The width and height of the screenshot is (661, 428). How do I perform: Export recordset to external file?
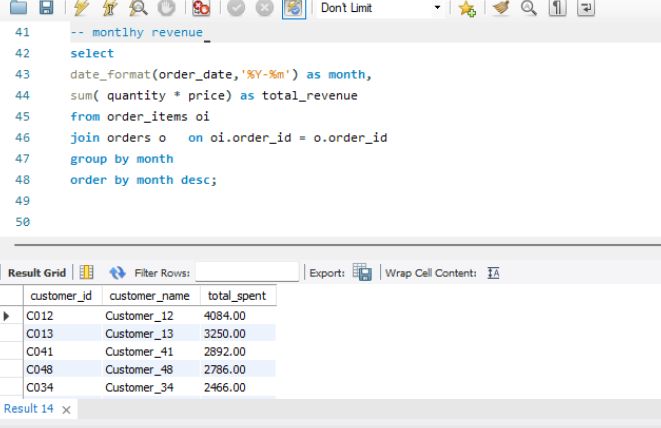tap(362, 272)
